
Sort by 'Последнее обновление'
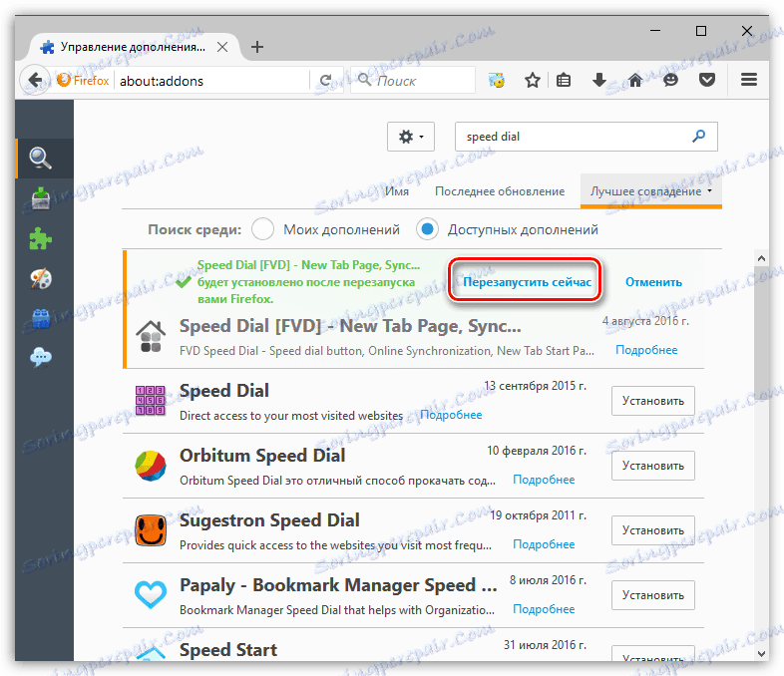click(500, 191)
